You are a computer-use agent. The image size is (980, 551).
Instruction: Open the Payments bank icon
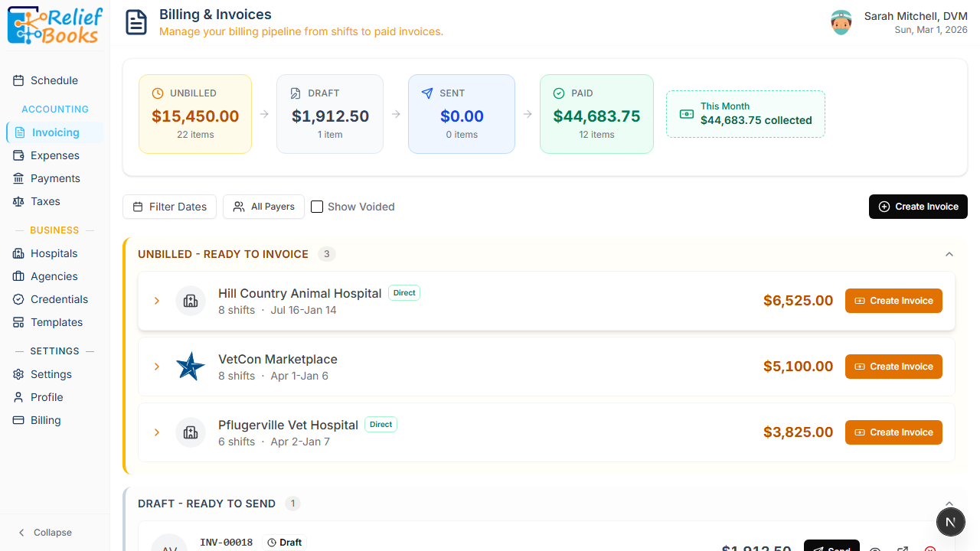pyautogui.click(x=18, y=178)
